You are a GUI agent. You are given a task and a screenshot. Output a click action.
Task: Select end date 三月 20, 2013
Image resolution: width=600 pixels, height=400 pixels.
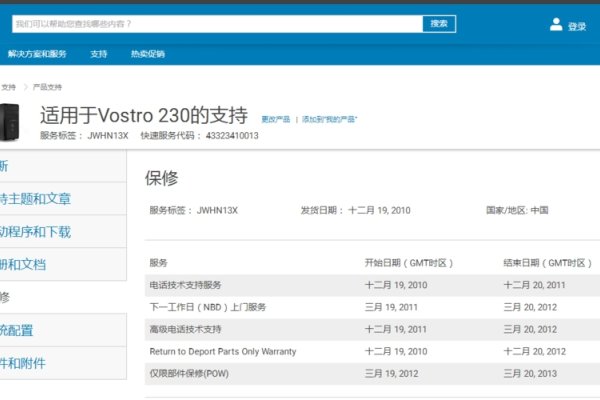tap(530, 374)
